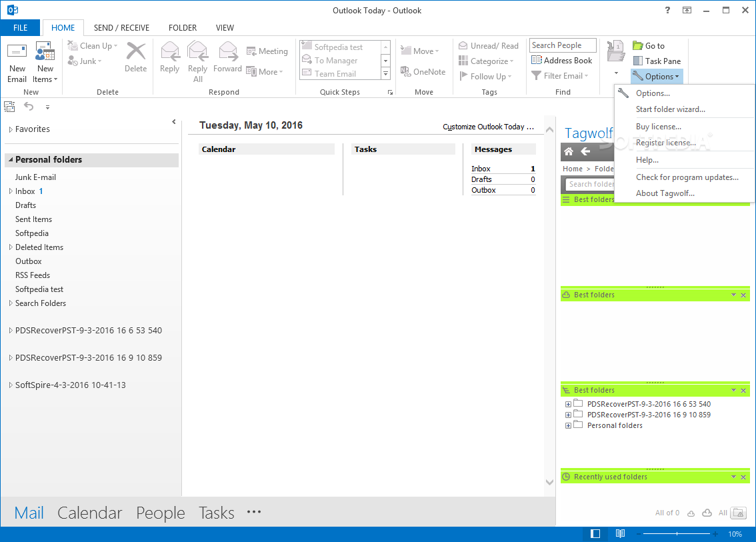Click the Search People field
The height and width of the screenshot is (542, 756).
point(563,45)
